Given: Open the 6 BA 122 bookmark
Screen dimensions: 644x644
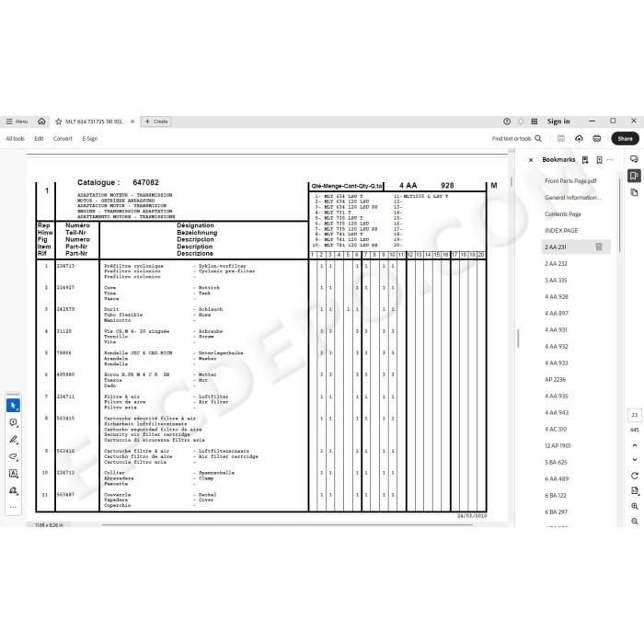Looking at the screenshot, I should tap(556, 495).
